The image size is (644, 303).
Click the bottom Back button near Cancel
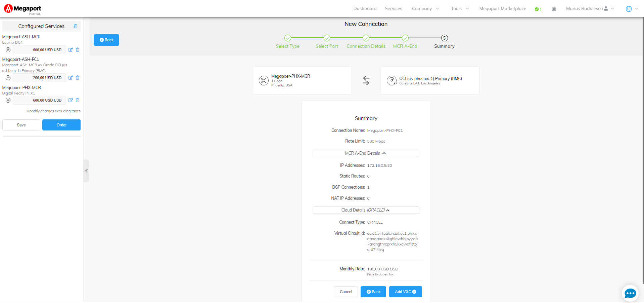point(373,292)
